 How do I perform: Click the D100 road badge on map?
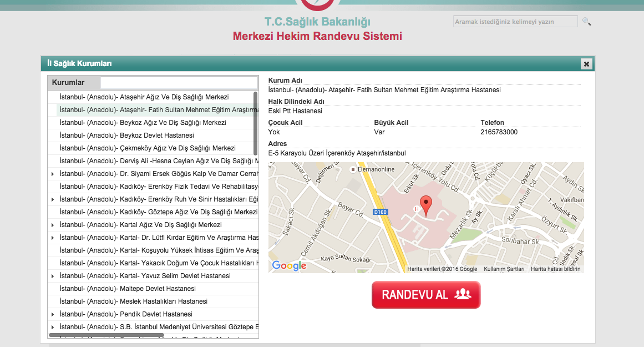point(379,212)
